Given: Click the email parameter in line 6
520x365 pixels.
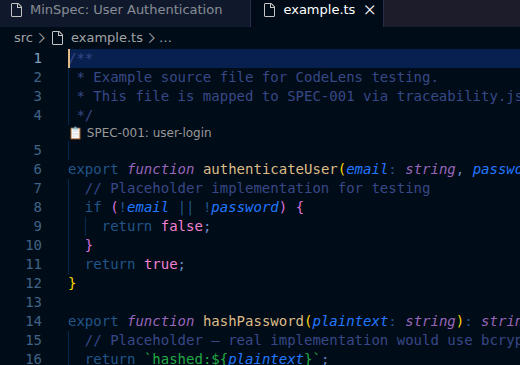Looking at the screenshot, I should tap(367, 169).
